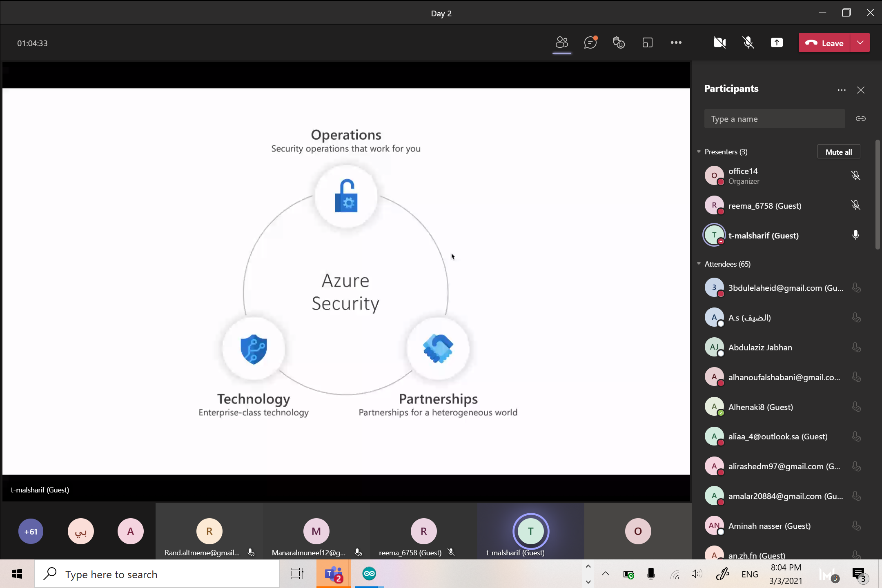Collapse the Presenters section
The height and width of the screenshot is (588, 882).
pyautogui.click(x=699, y=151)
